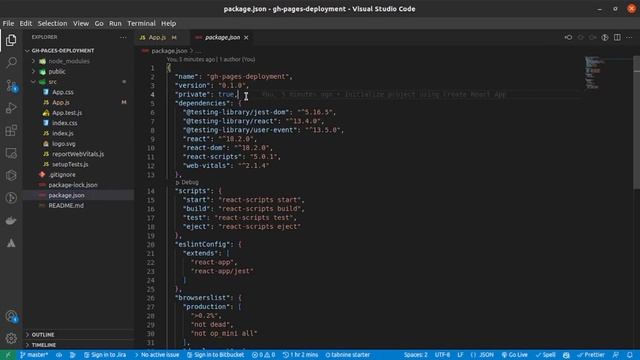The height and width of the screenshot is (360, 640).
Task: Open the Help menu
Action: (x=168, y=23)
